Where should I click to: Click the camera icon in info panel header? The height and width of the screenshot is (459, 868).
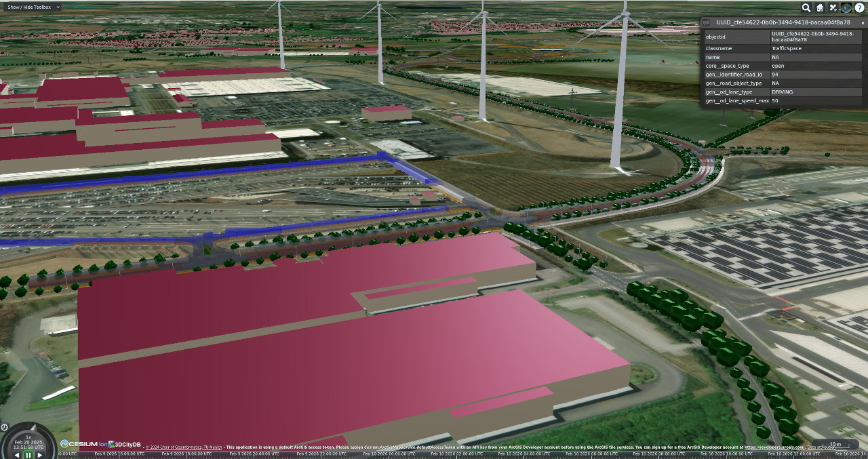(x=707, y=22)
